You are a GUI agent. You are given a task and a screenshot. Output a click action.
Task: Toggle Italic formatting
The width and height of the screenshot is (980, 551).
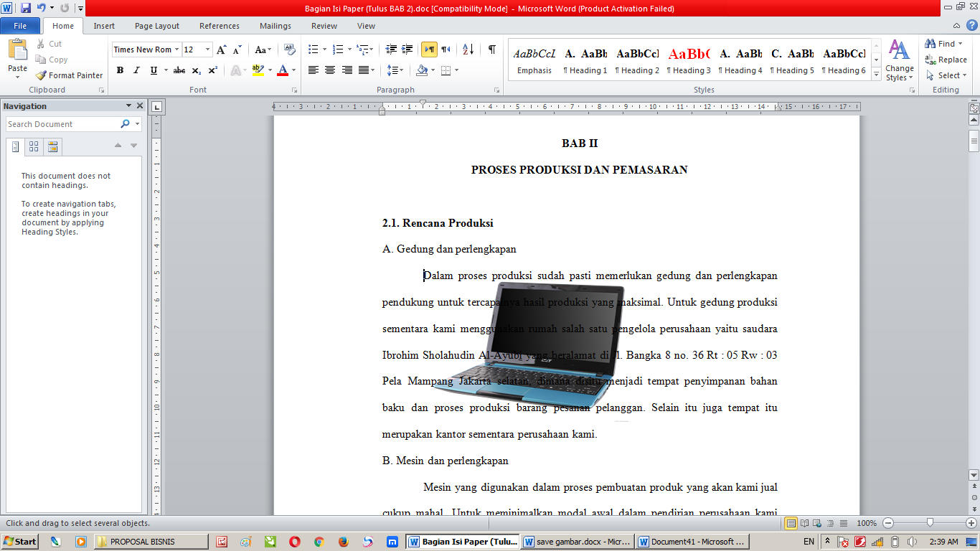(136, 70)
